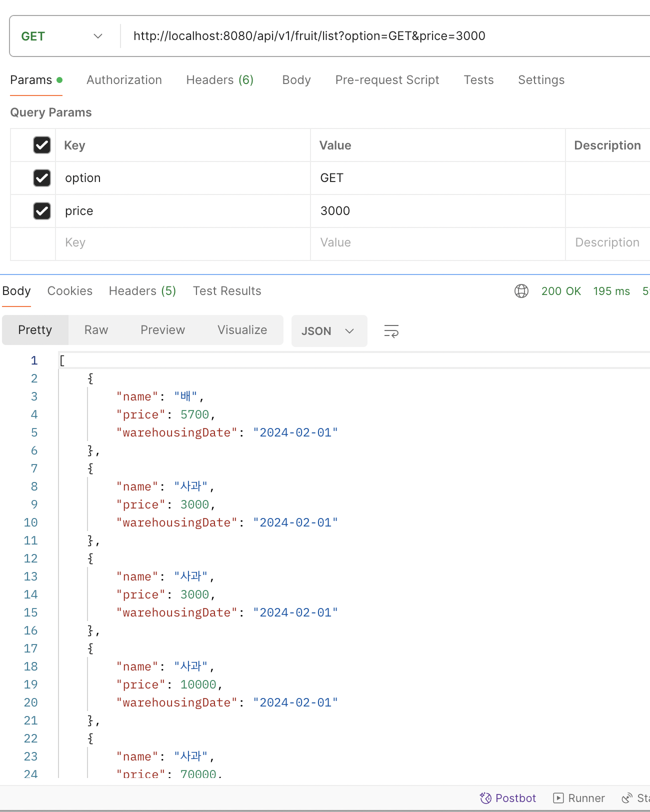Screen dimensions: 650x812
Task: Click the opening bracket on line 1
Action: pos(62,360)
